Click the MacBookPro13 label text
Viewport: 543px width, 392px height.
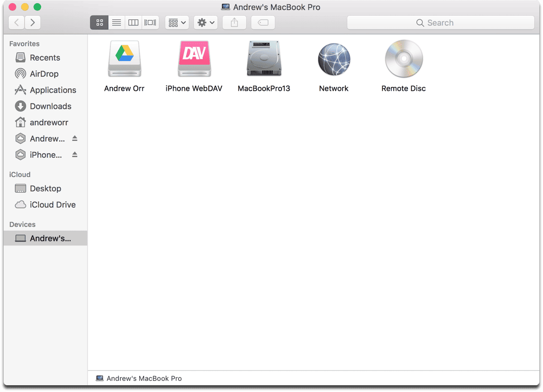pyautogui.click(x=264, y=89)
